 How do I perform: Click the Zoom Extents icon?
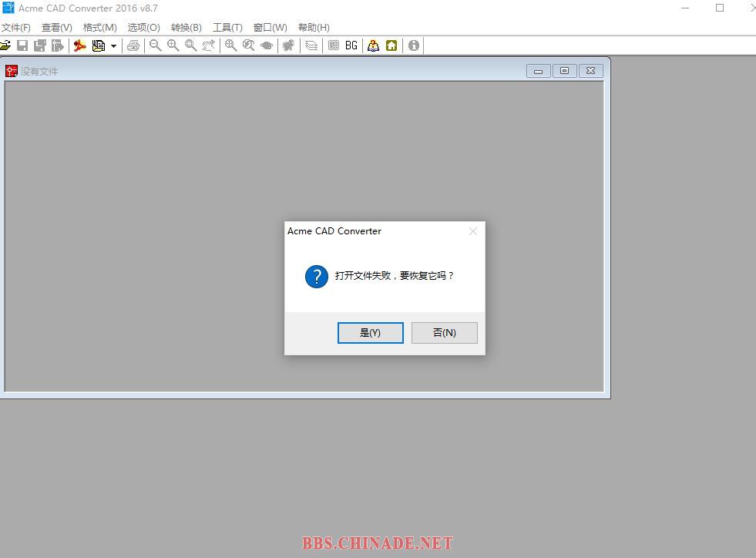tap(231, 45)
